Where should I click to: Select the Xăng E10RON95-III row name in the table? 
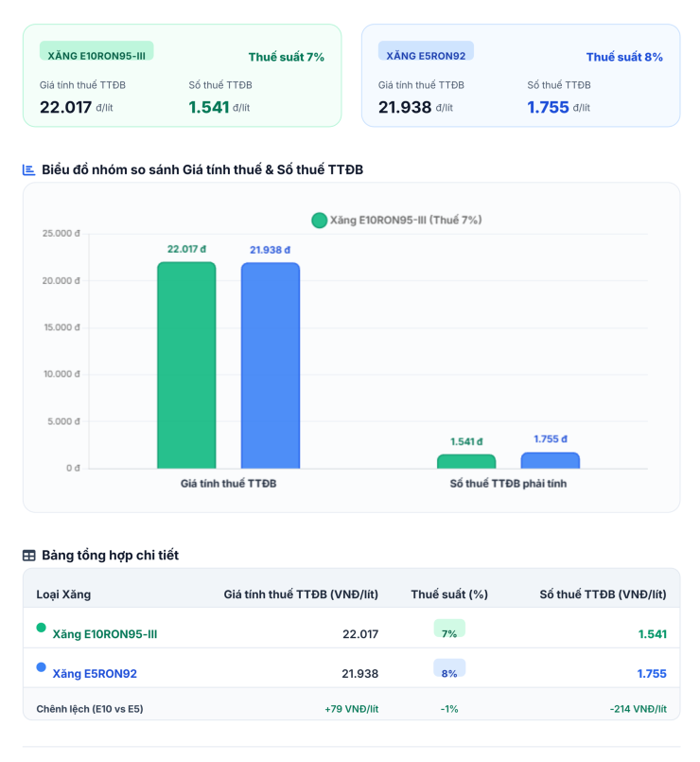coord(105,634)
